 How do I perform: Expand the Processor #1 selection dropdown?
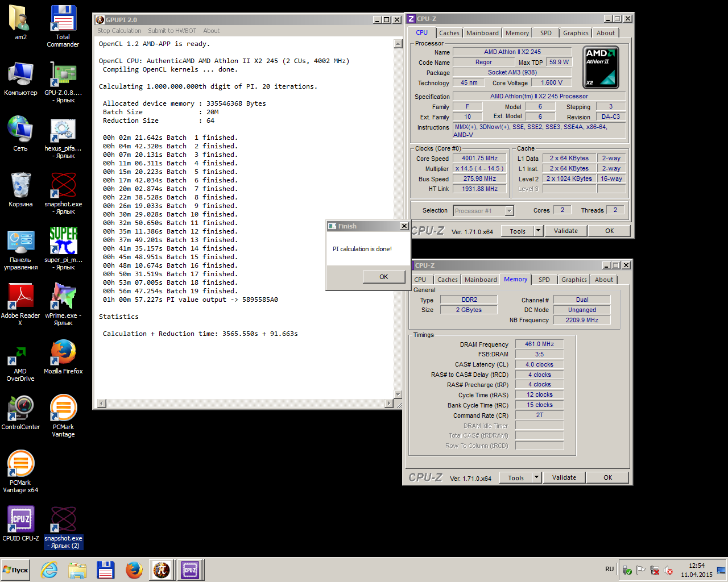click(510, 211)
